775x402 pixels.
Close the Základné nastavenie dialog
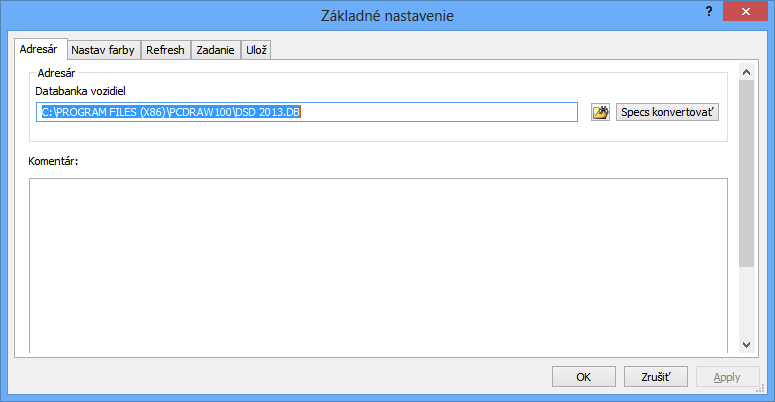coord(745,11)
